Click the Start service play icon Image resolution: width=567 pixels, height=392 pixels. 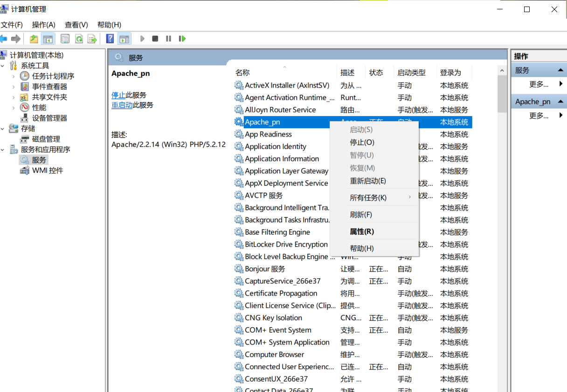pyautogui.click(x=142, y=39)
